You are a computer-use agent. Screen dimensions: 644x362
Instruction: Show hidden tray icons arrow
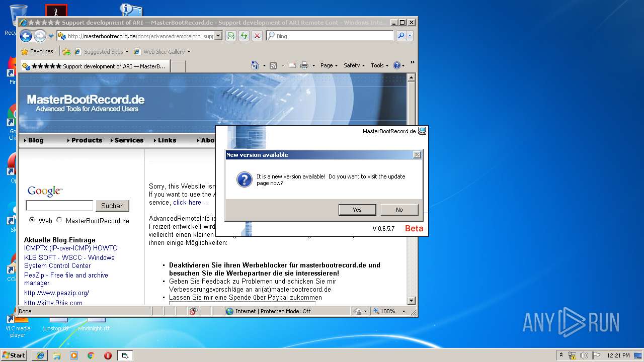coord(561,355)
